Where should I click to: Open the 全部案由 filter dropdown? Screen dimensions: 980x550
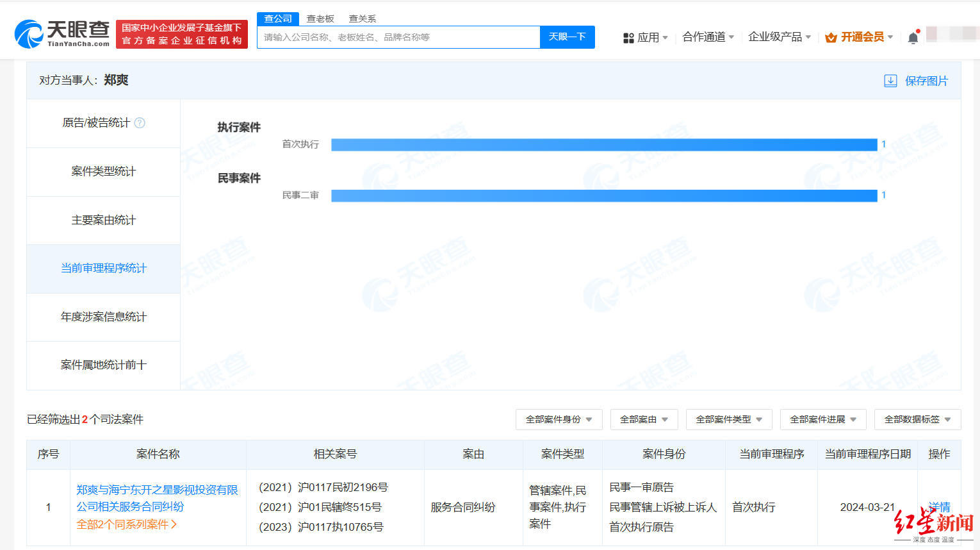point(644,419)
